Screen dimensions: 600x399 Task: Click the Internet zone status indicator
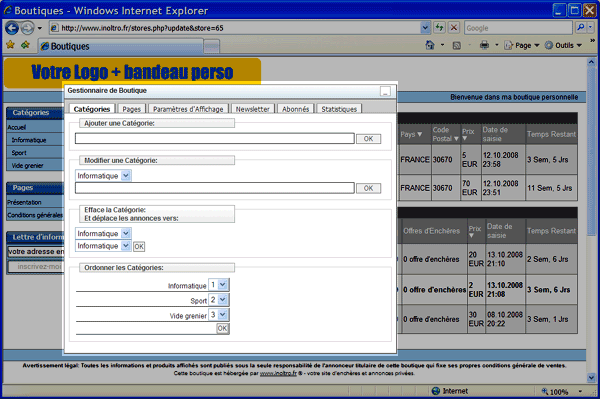tap(450, 391)
